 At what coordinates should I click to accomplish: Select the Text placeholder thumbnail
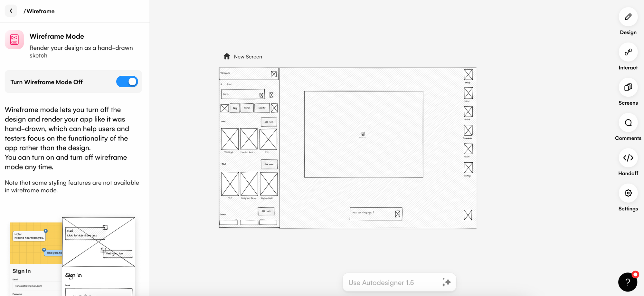pyautogui.click(x=230, y=184)
